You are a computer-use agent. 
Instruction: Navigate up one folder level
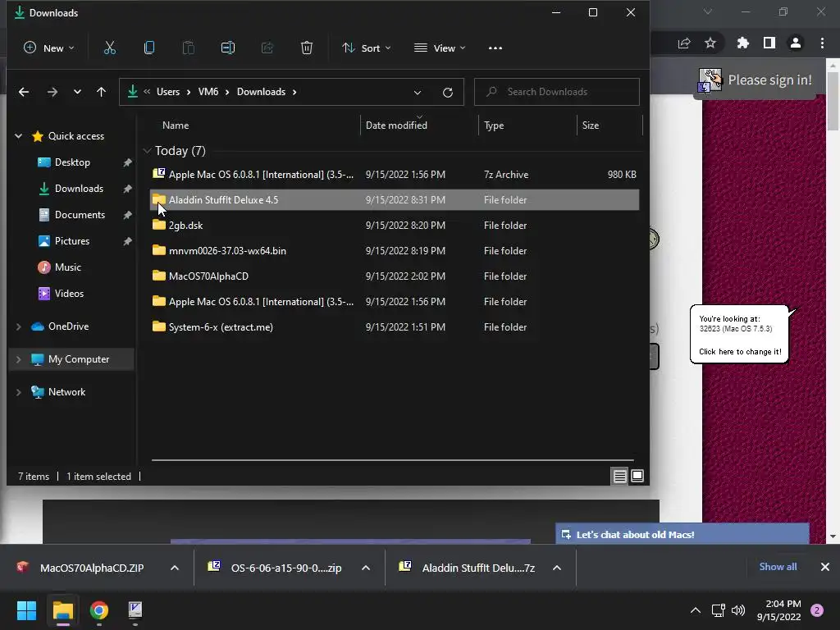click(101, 92)
